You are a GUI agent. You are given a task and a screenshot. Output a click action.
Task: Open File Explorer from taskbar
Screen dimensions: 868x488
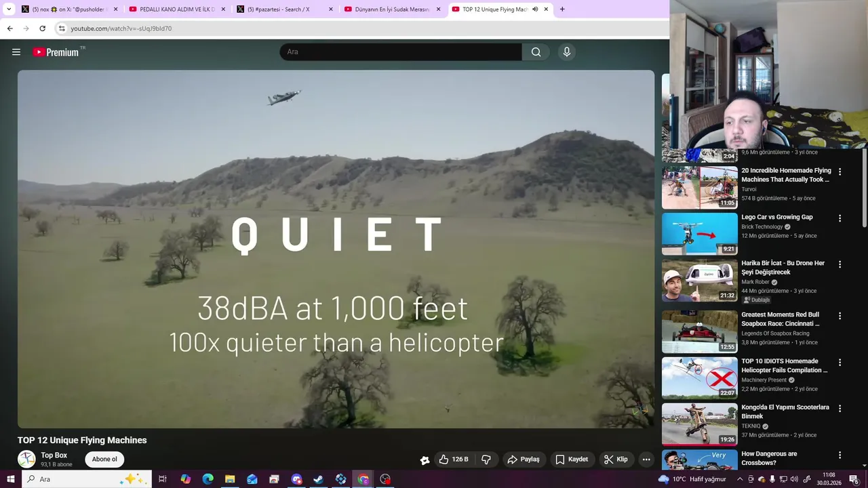click(230, 479)
